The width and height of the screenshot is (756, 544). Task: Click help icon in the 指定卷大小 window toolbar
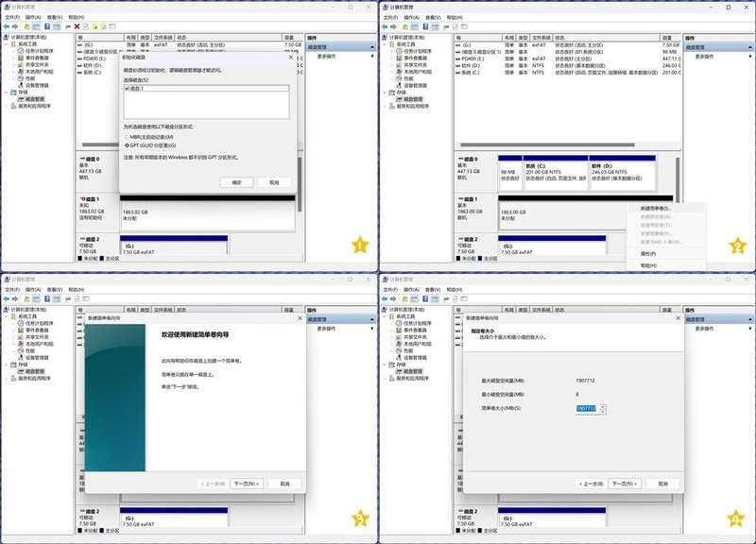[x=426, y=298]
